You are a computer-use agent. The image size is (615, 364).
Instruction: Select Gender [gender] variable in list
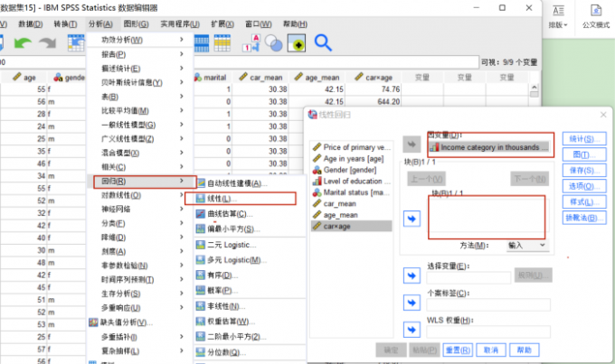pos(351,170)
